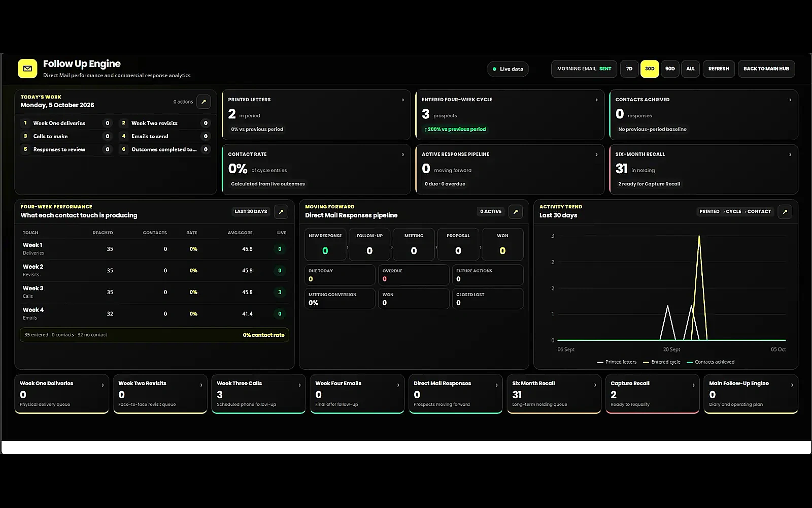Click the MORNING EMAIL SENT button
This screenshot has width=812, height=508.
(x=584, y=69)
